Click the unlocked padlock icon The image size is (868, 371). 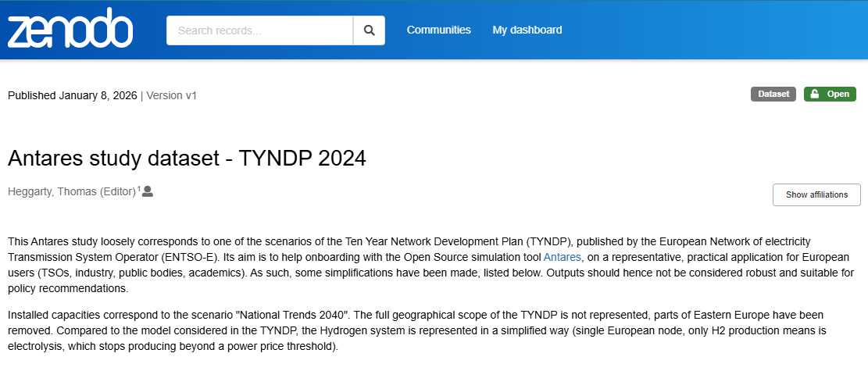(815, 95)
